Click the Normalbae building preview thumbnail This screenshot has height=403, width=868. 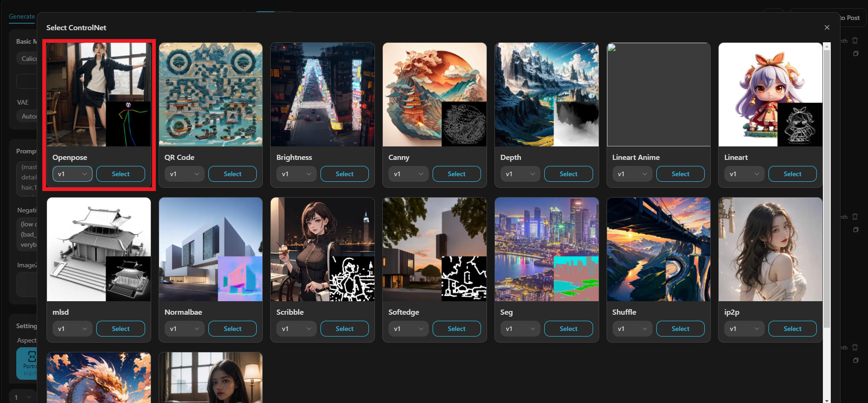[210, 249]
